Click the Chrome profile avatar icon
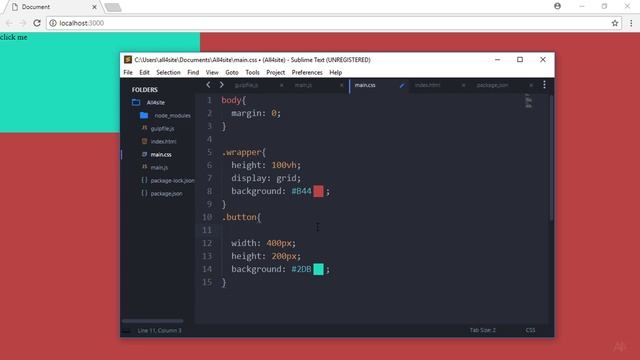Screen dimensions: 640x360 [558, 6]
